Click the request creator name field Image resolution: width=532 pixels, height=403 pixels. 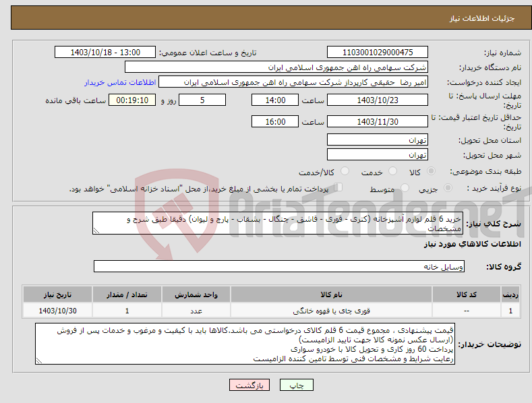coord(293,82)
